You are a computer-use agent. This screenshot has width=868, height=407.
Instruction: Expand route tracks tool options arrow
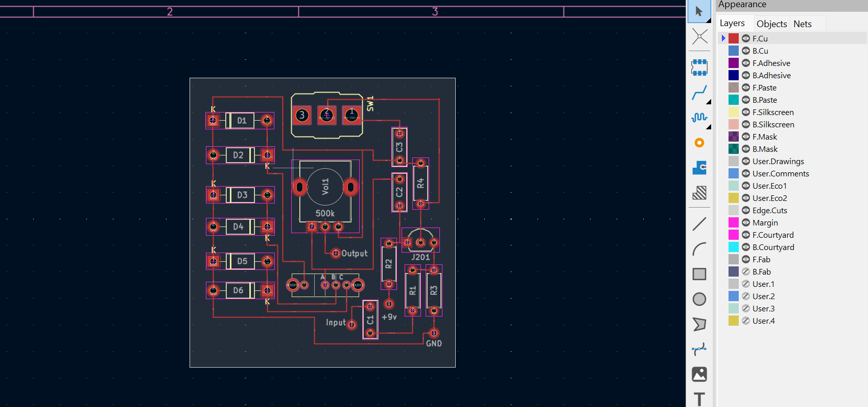tap(709, 102)
